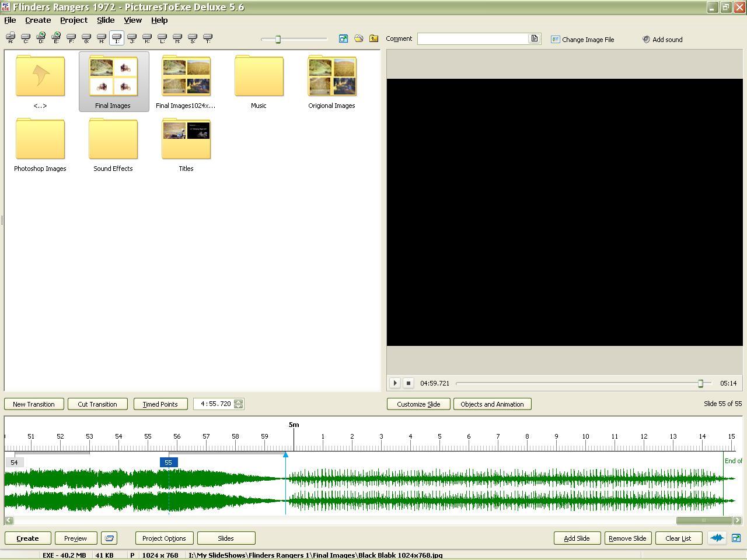Click the waveform view icon
Image resolution: width=747 pixels, height=560 pixels.
click(717, 538)
